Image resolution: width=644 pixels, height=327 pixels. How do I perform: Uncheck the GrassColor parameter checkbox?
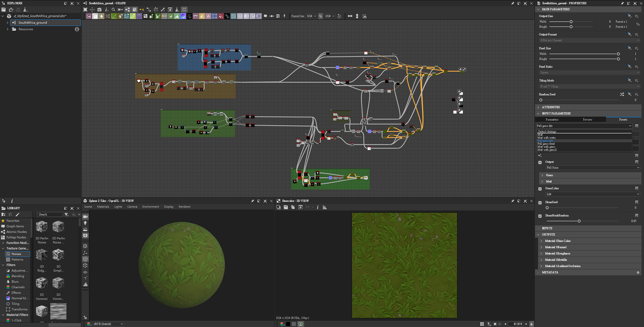click(540, 189)
